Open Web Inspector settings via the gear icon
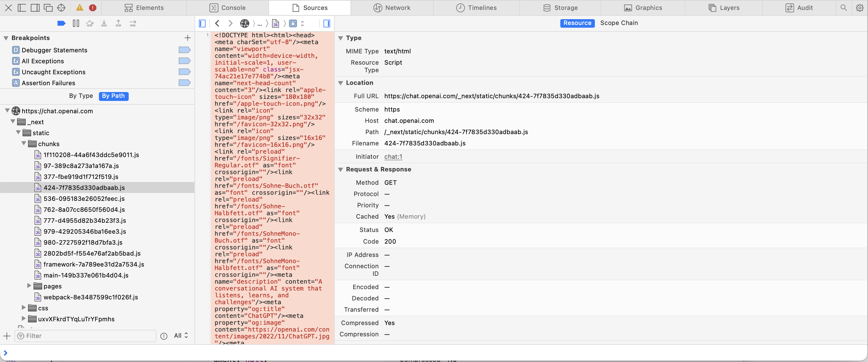The image size is (868, 362). (860, 8)
